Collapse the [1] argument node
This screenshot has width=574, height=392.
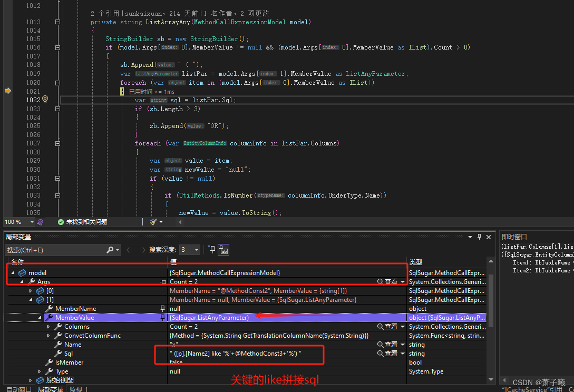pos(31,300)
